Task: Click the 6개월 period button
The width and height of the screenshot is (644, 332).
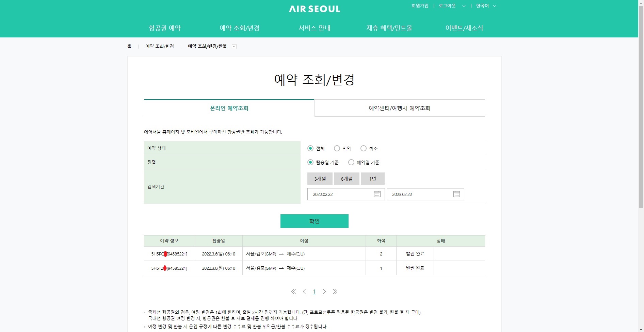Action: point(347,179)
